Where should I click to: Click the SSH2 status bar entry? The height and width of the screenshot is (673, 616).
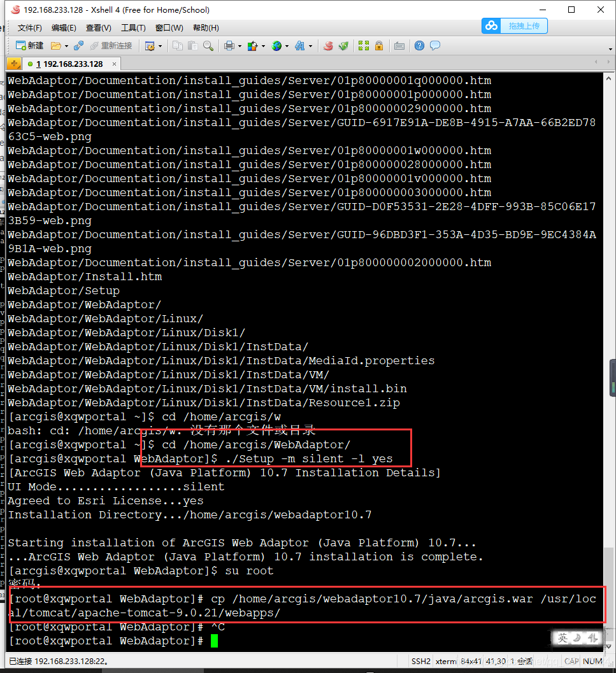coord(420,661)
